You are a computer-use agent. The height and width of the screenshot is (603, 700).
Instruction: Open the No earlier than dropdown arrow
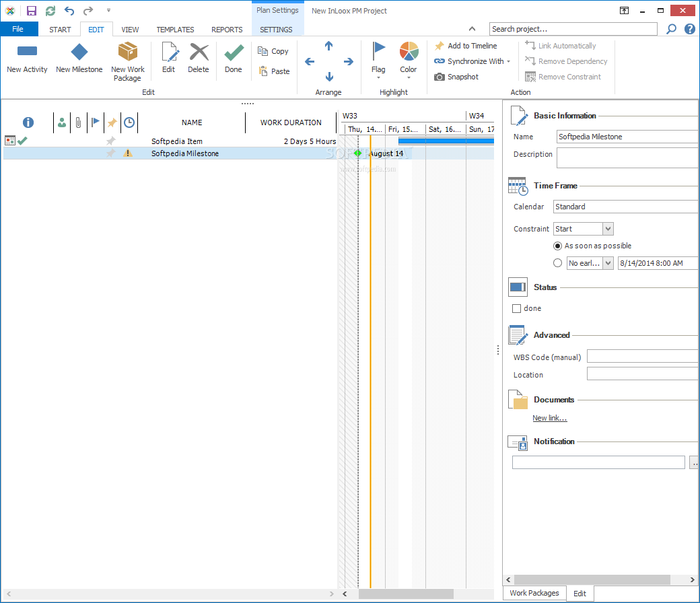click(x=608, y=263)
